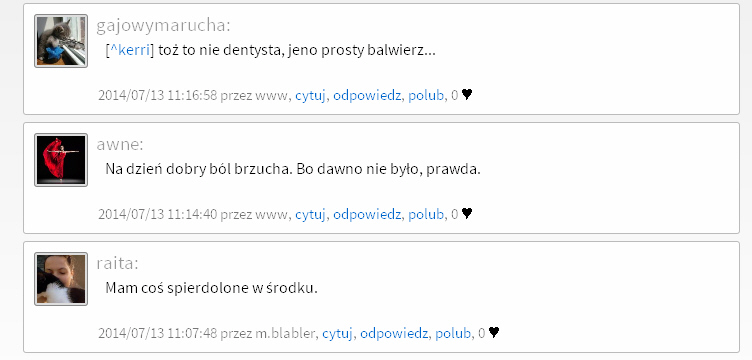Click cytuj on gajowymarucha's post
The height and width of the screenshot is (360, 752).
tap(310, 95)
